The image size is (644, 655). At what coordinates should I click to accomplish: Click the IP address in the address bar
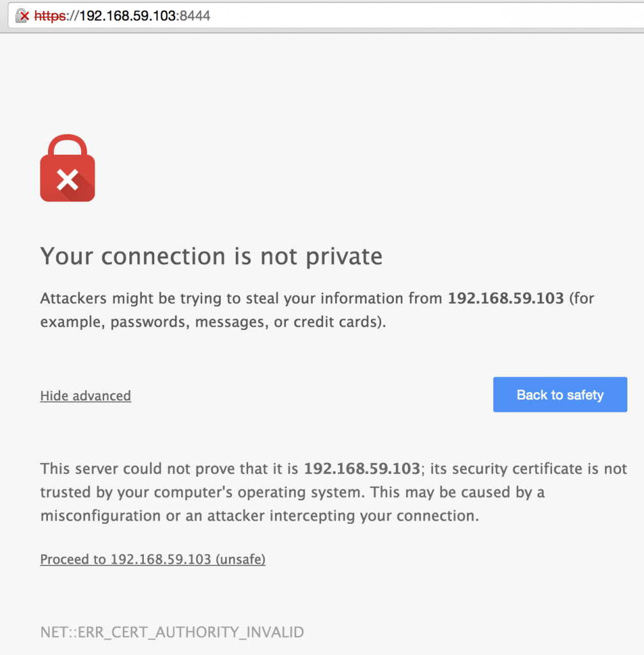click(x=127, y=16)
